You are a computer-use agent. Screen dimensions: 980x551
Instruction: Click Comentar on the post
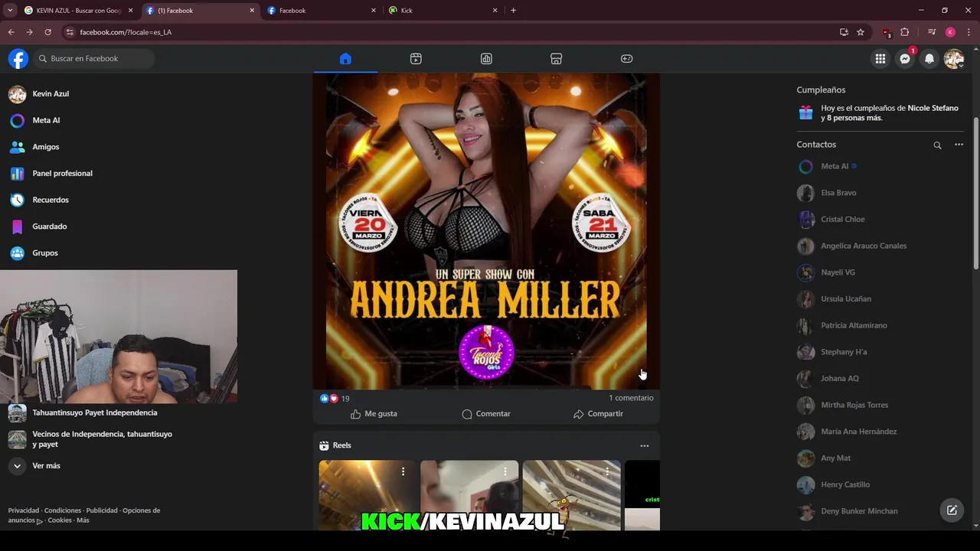click(x=486, y=414)
